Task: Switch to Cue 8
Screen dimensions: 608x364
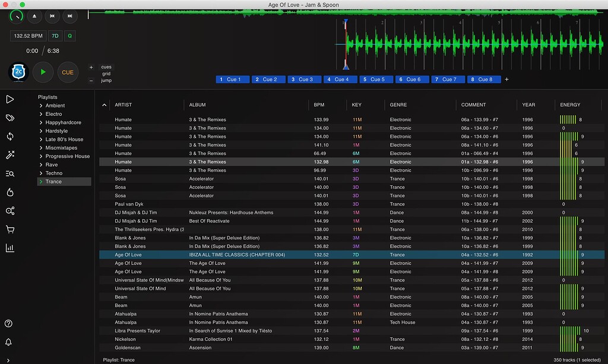Action: pos(484,79)
